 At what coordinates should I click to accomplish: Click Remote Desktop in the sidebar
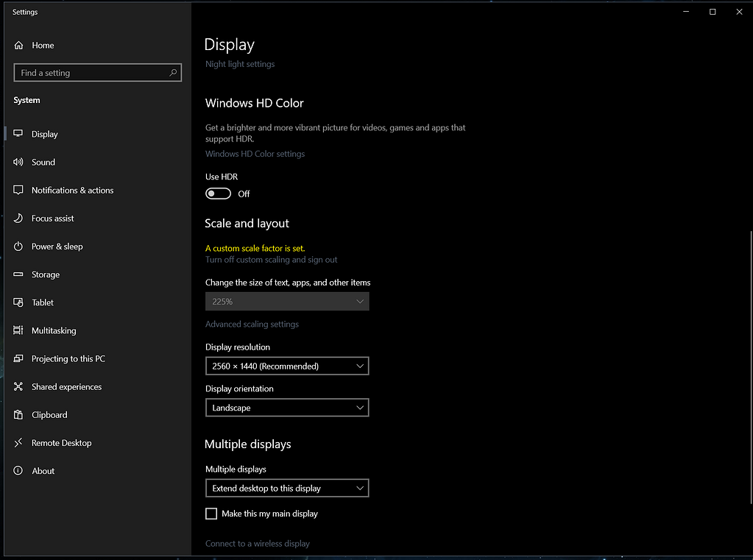(x=18, y=442)
